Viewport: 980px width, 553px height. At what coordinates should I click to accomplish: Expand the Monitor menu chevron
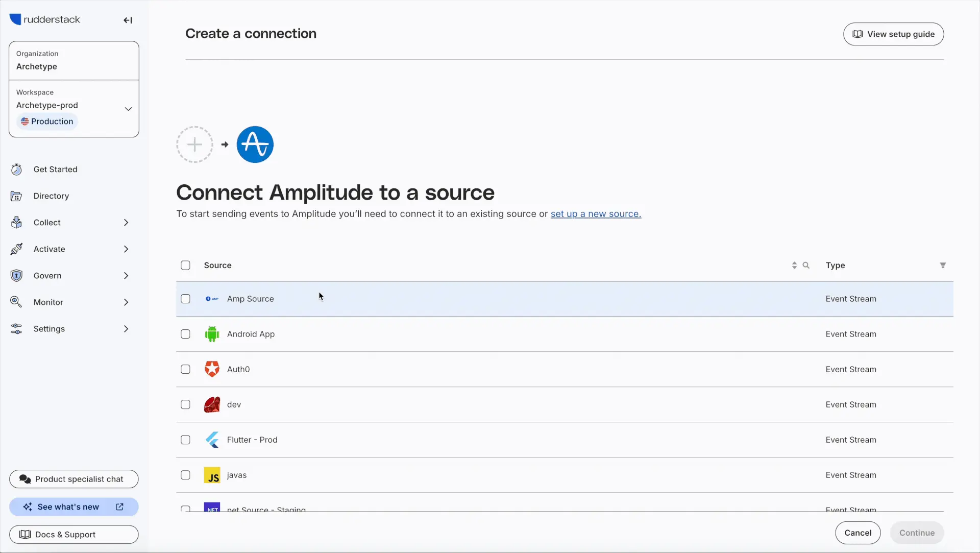coord(126,302)
